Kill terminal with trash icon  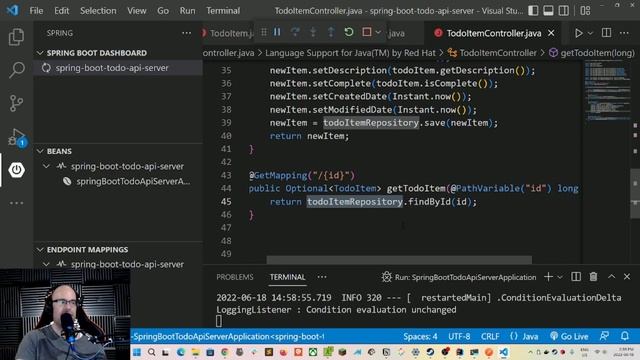(593, 277)
